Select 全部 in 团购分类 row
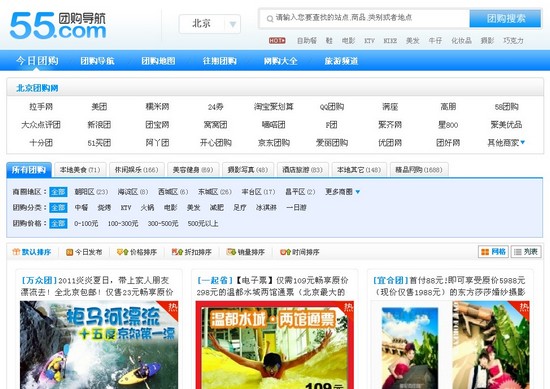The height and width of the screenshot is (389, 550). click(x=58, y=208)
